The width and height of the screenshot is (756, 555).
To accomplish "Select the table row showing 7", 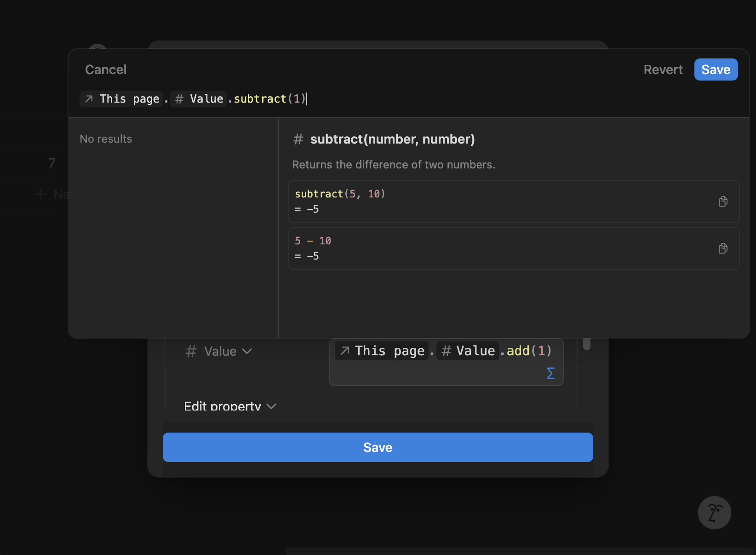I will 52,163.
